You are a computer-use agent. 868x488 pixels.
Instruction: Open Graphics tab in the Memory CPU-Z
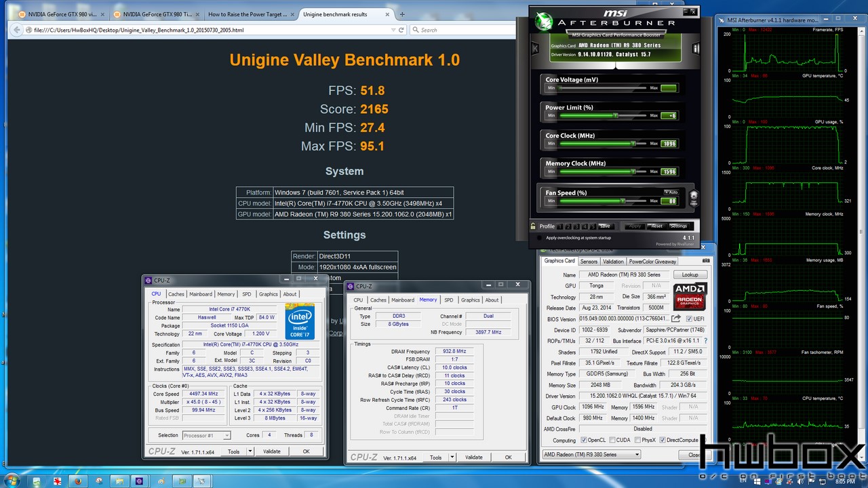coord(470,300)
